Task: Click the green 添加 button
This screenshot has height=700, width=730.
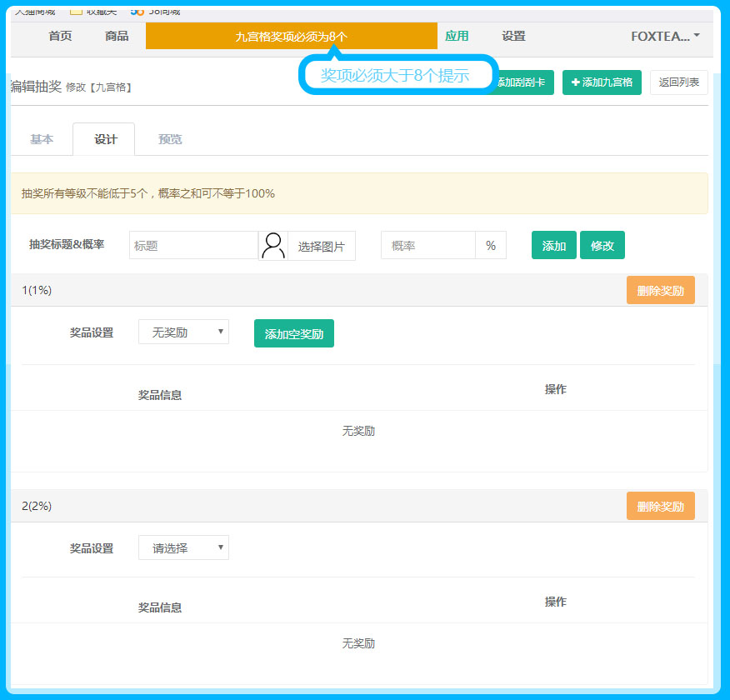Action: point(553,246)
